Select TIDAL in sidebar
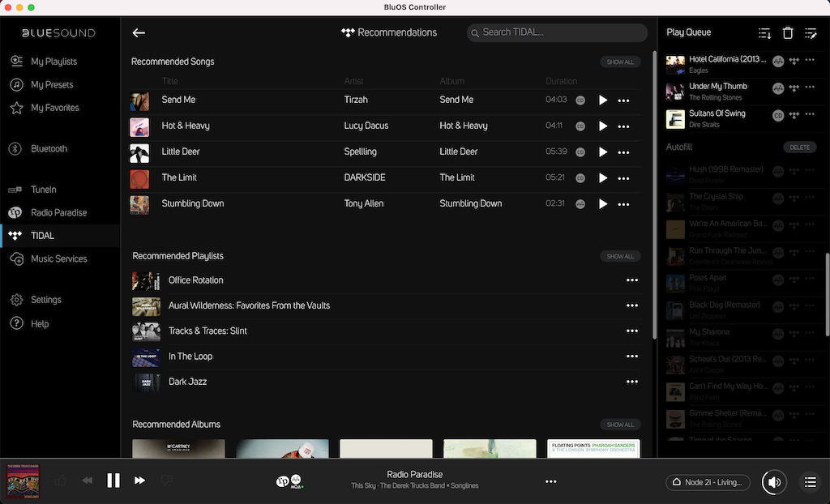The width and height of the screenshot is (830, 504). click(x=60, y=236)
